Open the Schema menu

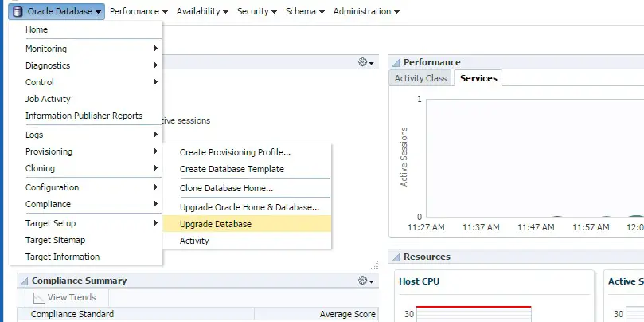(x=305, y=11)
